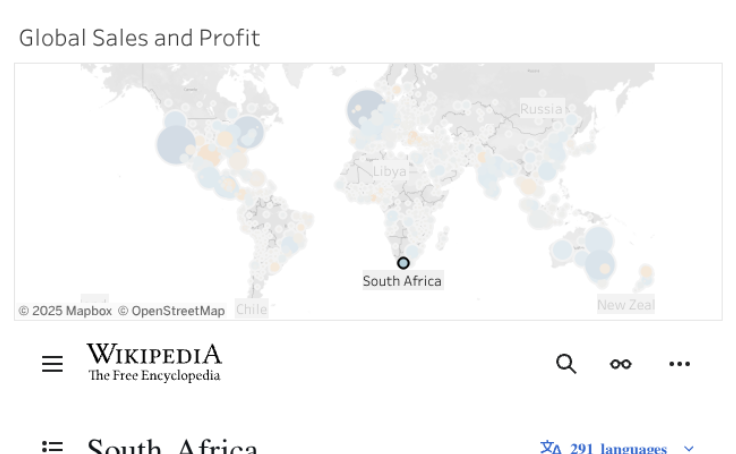Select the highlighted South Africa map marker
The image size is (736, 454).
tap(403, 263)
